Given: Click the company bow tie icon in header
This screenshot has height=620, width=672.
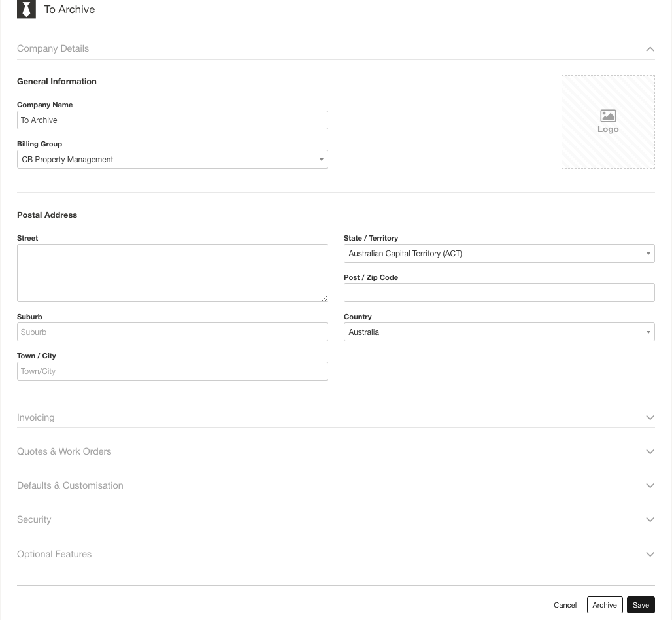Looking at the screenshot, I should (x=26, y=9).
